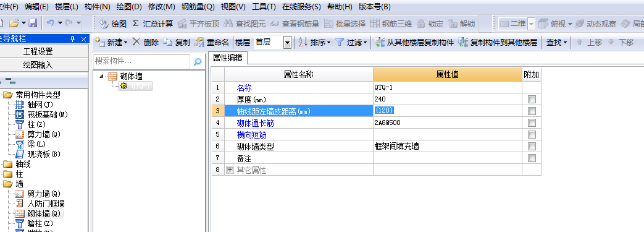644x232 pixels.
Task: Open the 楼层(L) menu
Action: click(x=66, y=7)
